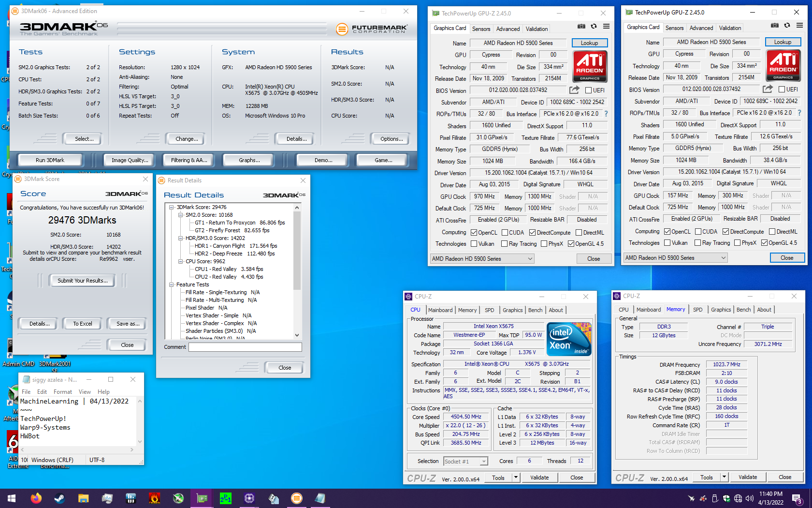
Task: Click Lookup button in left GPU-Z
Action: [589, 43]
